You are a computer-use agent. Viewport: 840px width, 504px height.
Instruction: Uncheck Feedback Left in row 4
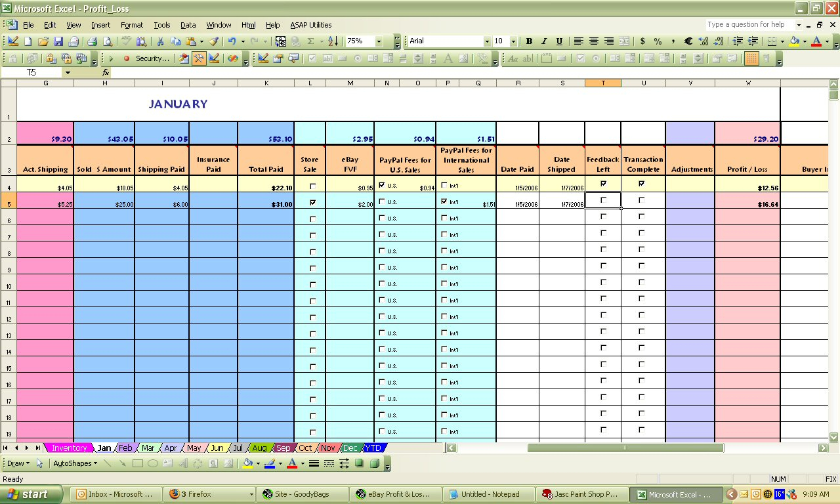(602, 184)
